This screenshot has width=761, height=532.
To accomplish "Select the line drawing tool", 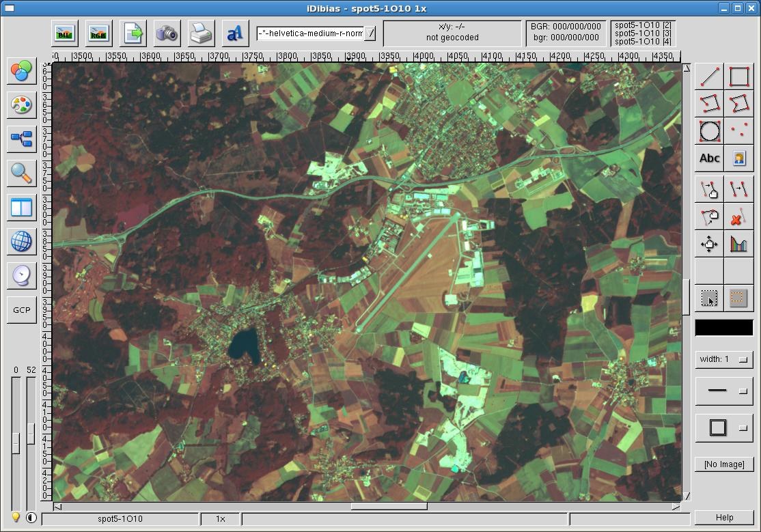I will click(x=710, y=76).
